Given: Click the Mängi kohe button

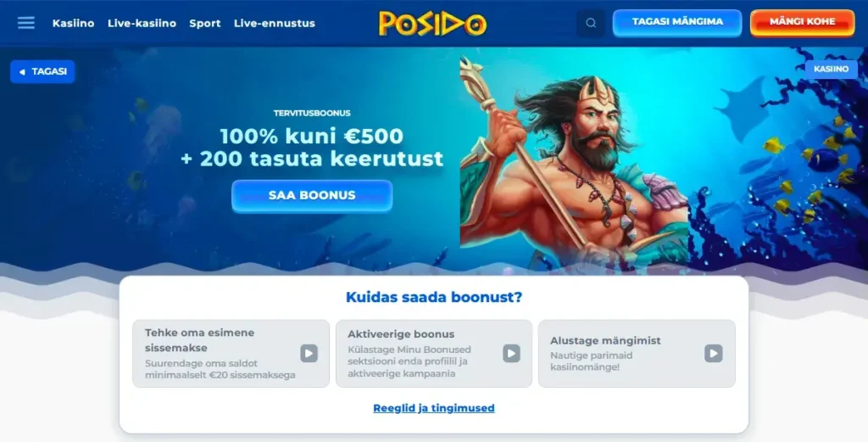Looking at the screenshot, I should point(802,23).
